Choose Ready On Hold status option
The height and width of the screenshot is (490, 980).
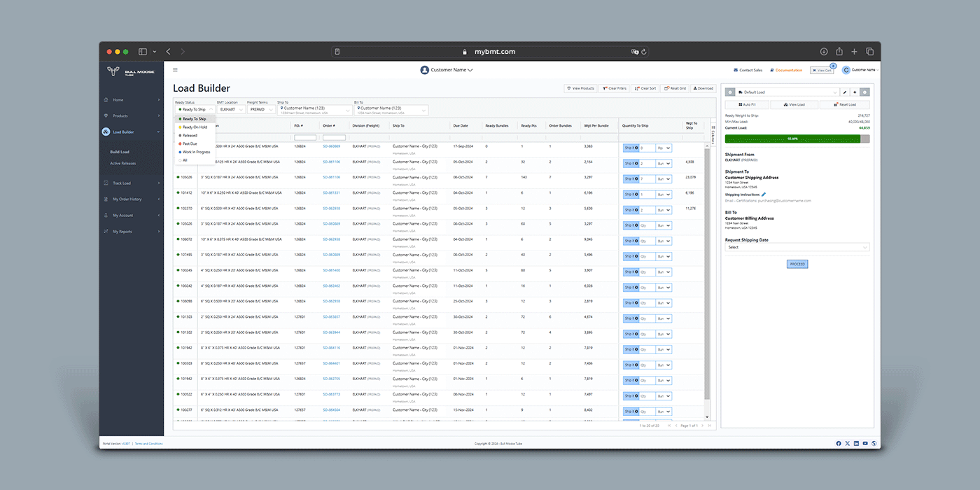click(x=195, y=127)
